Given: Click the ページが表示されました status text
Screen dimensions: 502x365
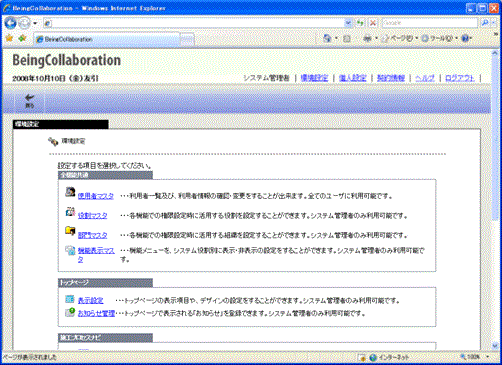Looking at the screenshot, I should (x=30, y=358).
